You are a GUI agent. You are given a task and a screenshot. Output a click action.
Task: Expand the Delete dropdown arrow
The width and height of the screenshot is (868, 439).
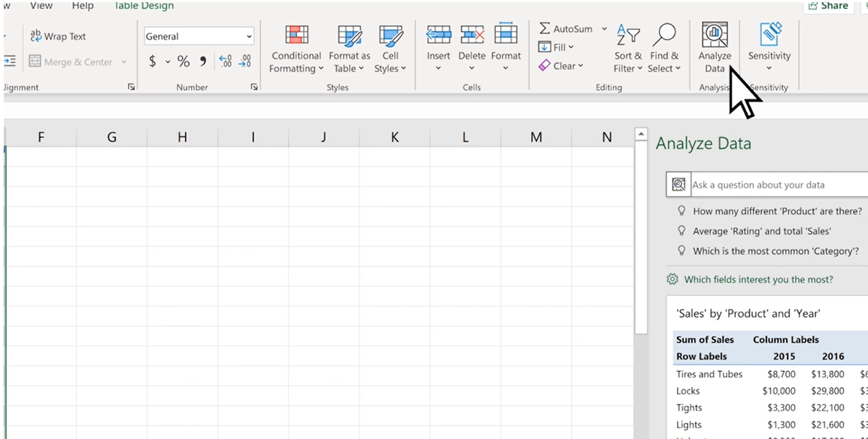(x=472, y=69)
